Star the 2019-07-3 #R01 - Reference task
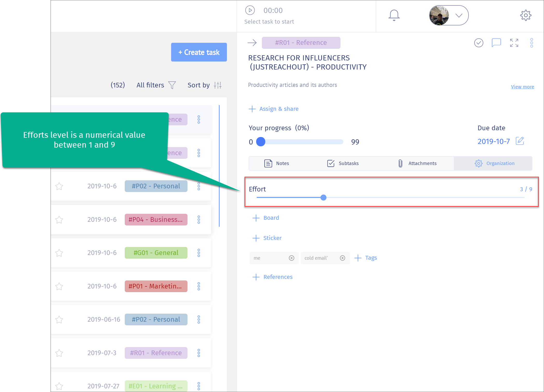Viewport: 544px width, 392px height. click(x=59, y=353)
